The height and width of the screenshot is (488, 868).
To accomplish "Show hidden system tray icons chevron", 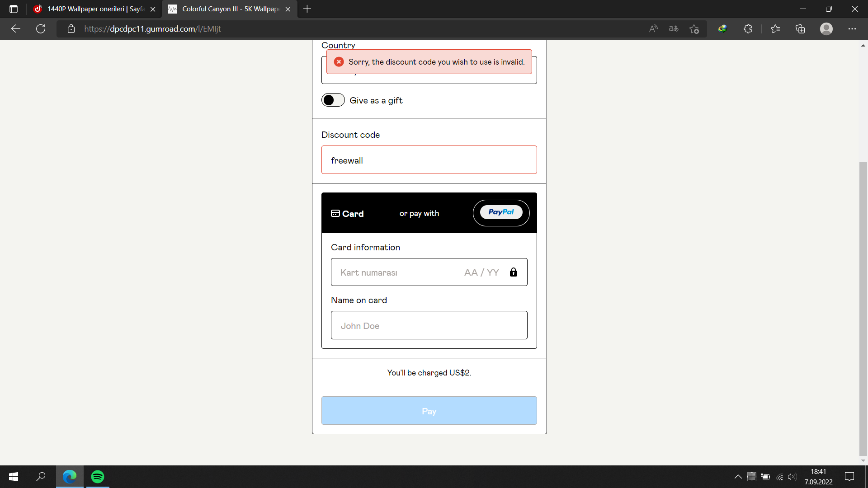I will pyautogui.click(x=738, y=477).
